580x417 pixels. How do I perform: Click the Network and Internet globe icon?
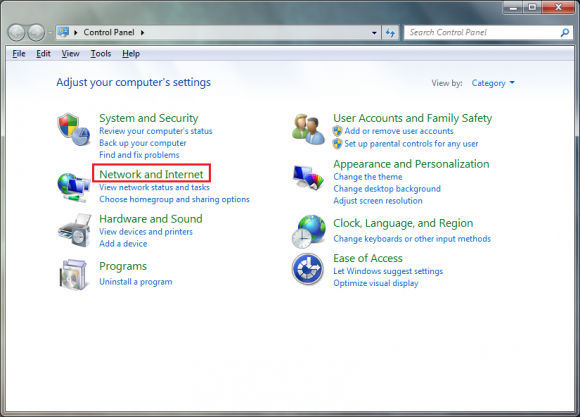[x=74, y=188]
